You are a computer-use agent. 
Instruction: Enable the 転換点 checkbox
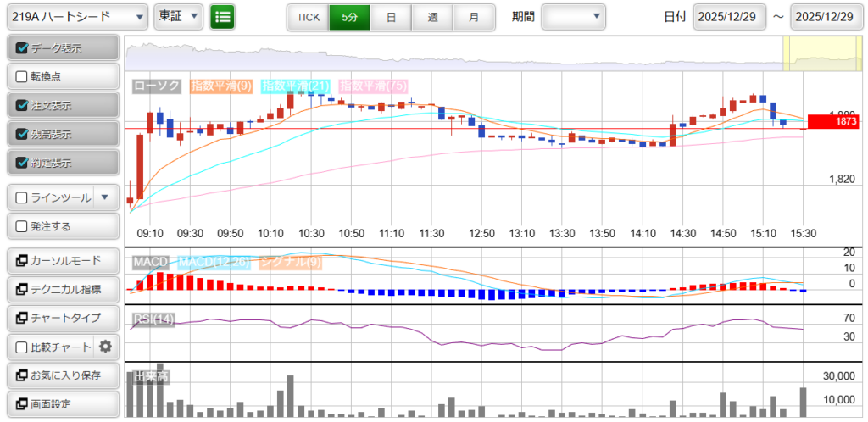(23, 76)
